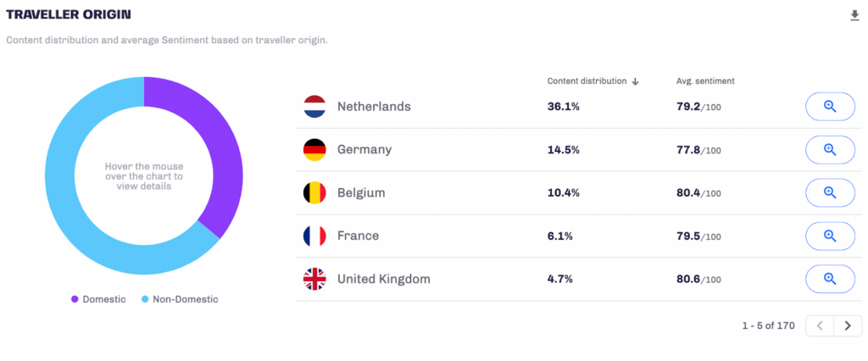Select the Belgium country name
Screen dimensions: 868x361
click(361, 192)
